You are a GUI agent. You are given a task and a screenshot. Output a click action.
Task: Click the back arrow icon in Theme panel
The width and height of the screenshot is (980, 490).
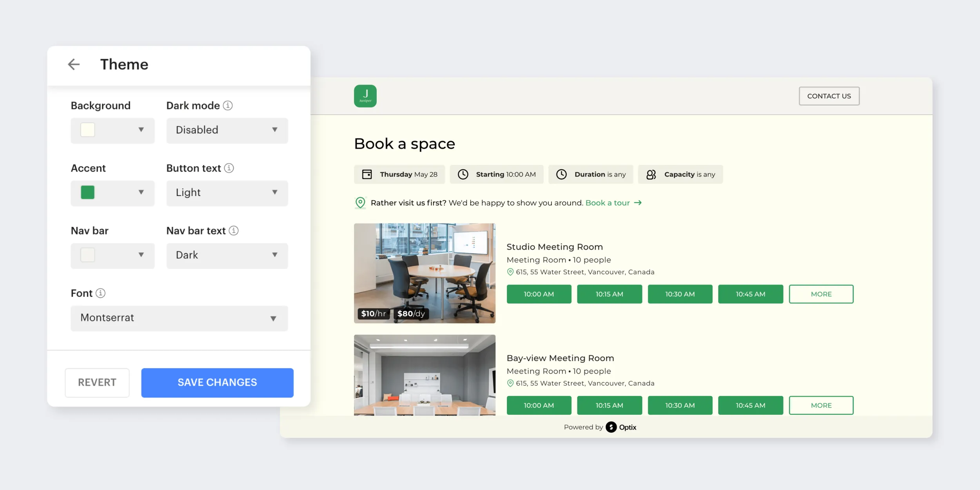click(x=74, y=64)
